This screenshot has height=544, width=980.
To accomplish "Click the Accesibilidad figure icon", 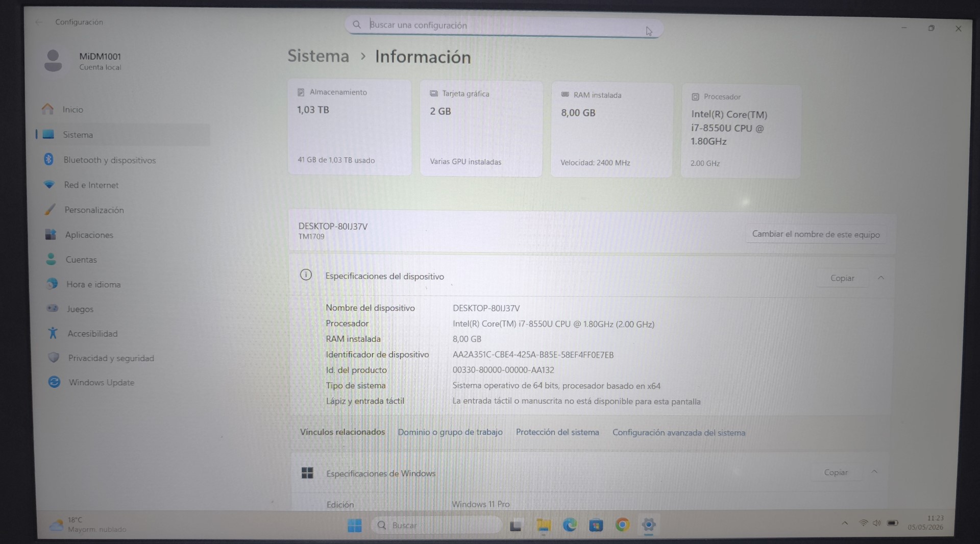I will [53, 333].
